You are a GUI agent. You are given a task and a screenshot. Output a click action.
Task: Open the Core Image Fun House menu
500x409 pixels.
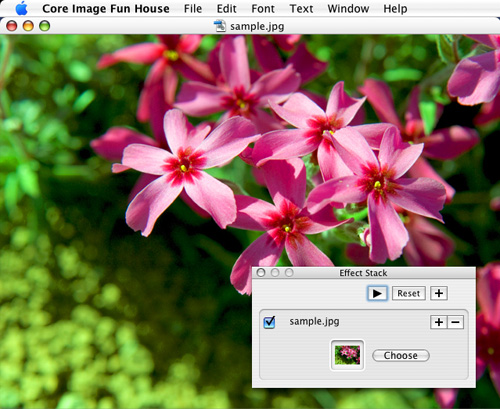tap(106, 8)
